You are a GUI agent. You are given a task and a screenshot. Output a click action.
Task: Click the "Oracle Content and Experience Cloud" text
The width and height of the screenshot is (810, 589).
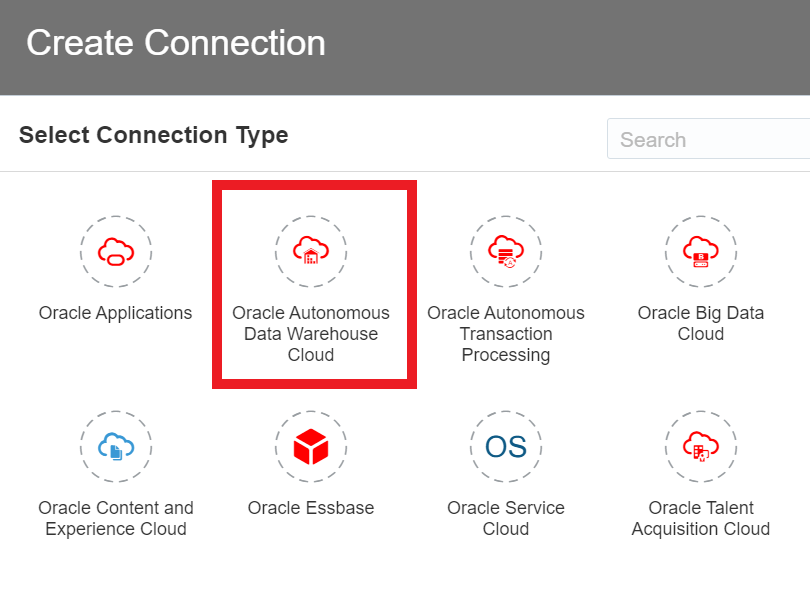click(x=116, y=518)
